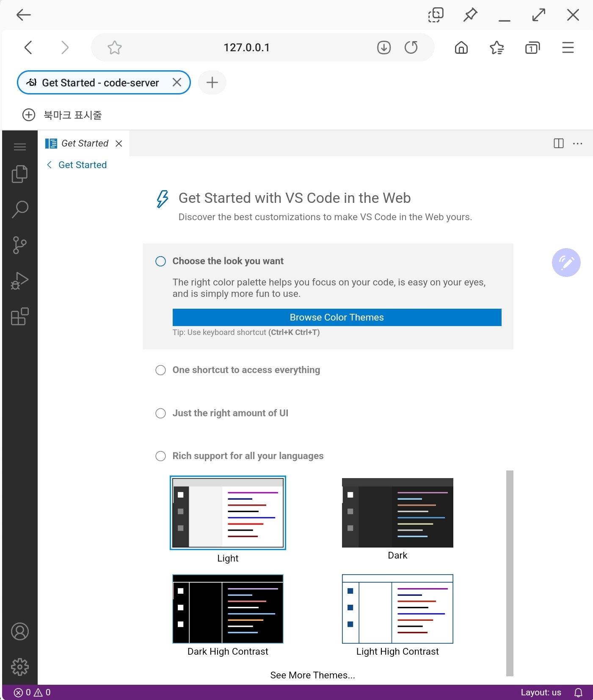Mark 'Choose the look you want' step circle
The width and height of the screenshot is (593, 700).
pos(160,261)
